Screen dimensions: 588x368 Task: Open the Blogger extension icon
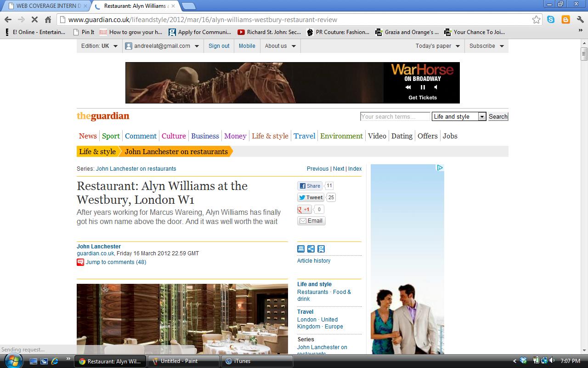tap(566, 20)
